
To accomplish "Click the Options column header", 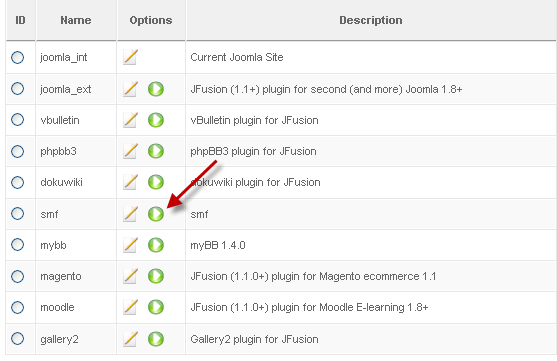I will 151,20.
